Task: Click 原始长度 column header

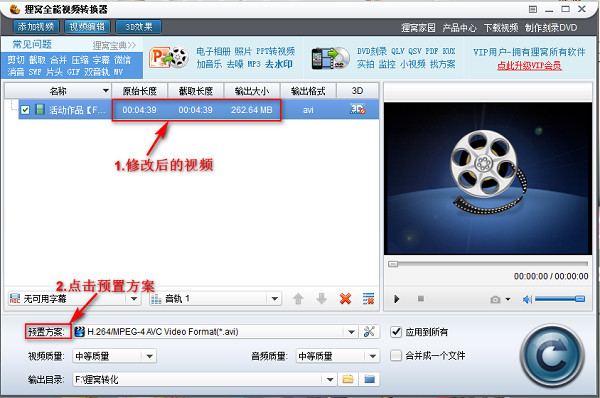Action: pyautogui.click(x=140, y=91)
